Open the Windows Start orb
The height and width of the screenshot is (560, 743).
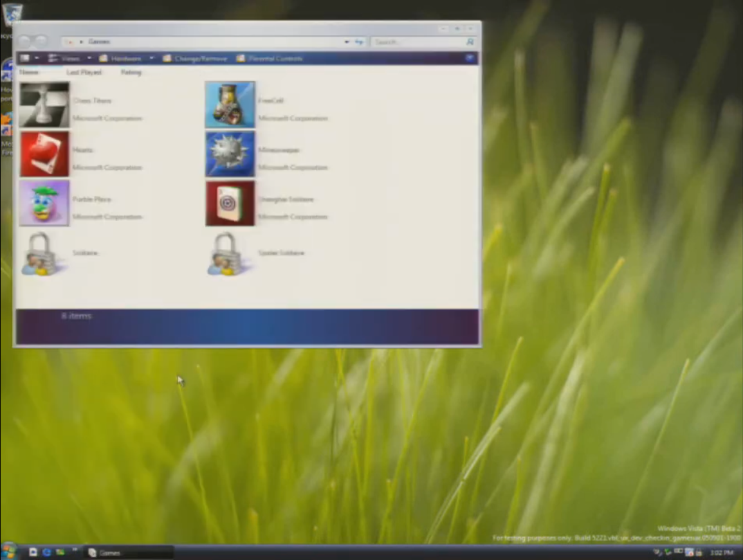[x=8, y=551]
